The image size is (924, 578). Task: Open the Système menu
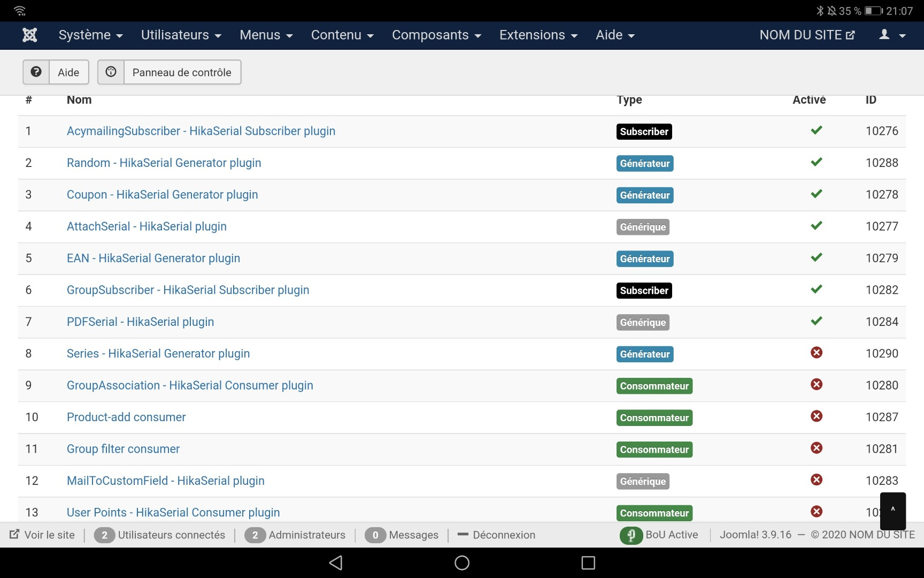click(91, 35)
